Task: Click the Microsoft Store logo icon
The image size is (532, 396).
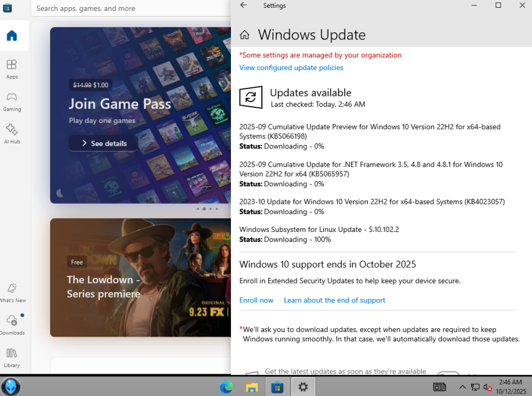Action: (7, 7)
